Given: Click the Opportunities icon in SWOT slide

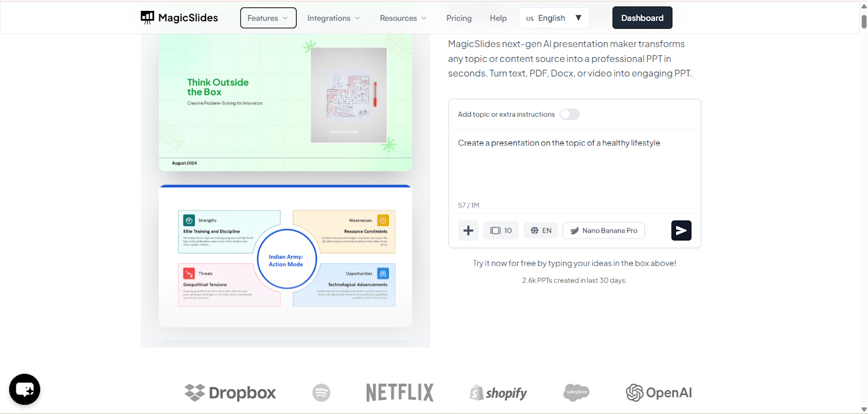Looking at the screenshot, I should tap(383, 273).
